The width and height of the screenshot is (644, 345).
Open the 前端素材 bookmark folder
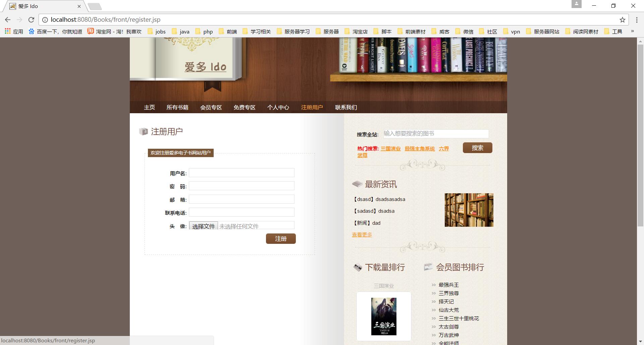pos(412,31)
